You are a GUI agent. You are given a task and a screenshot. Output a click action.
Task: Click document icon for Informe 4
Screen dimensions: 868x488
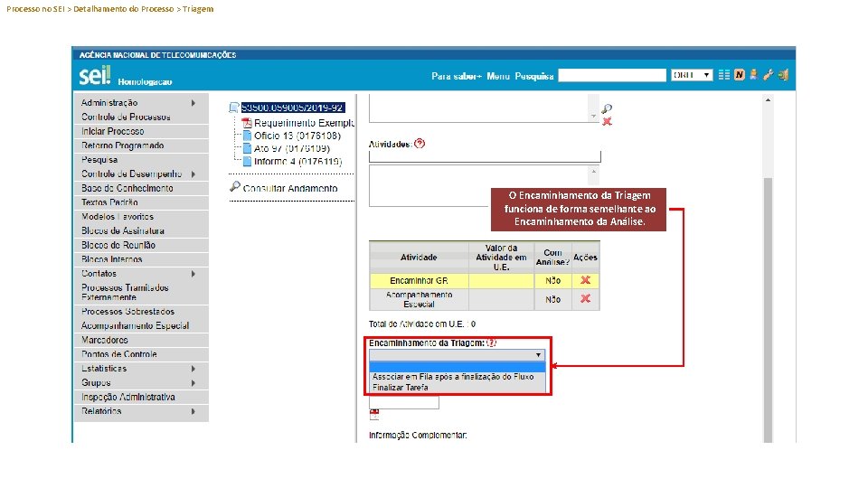coord(247,161)
